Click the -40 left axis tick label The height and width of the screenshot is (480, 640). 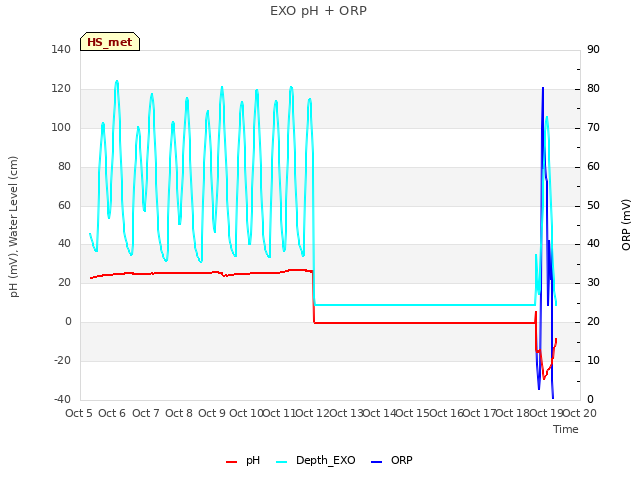[x=62, y=400]
